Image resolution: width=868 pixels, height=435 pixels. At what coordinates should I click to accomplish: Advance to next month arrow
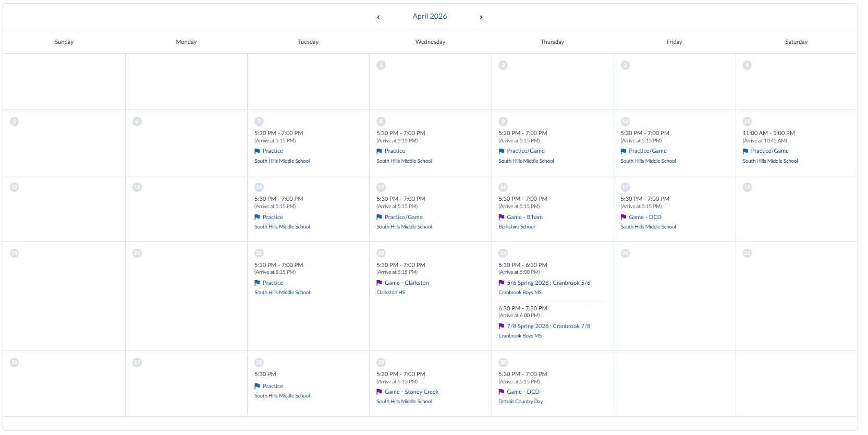coord(481,17)
